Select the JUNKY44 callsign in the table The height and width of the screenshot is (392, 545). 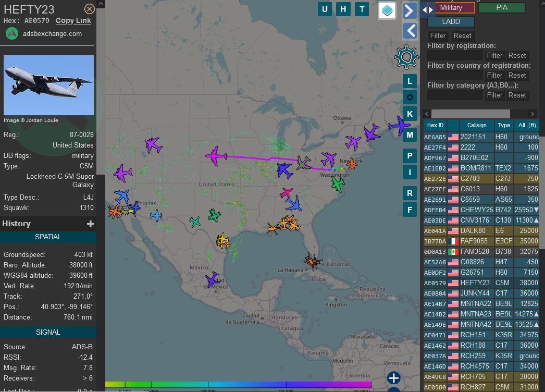[x=475, y=293]
